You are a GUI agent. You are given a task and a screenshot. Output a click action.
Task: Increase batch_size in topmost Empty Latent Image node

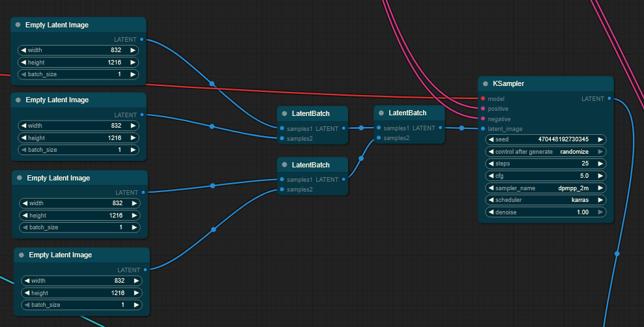pyautogui.click(x=133, y=74)
